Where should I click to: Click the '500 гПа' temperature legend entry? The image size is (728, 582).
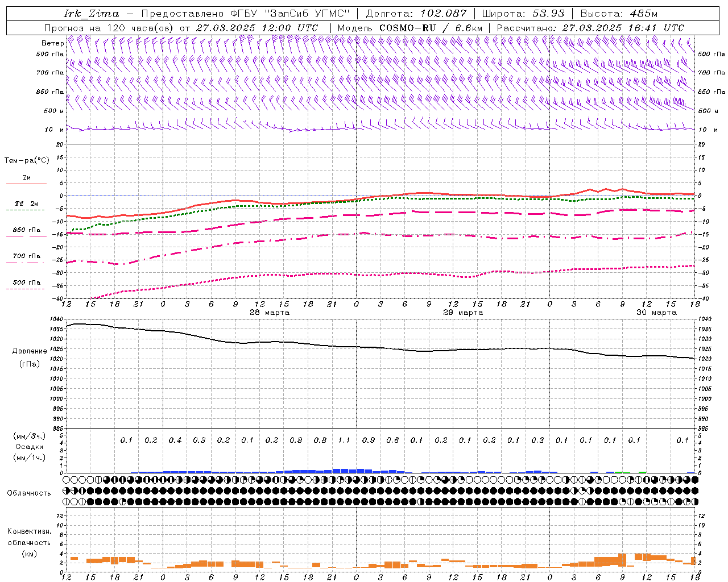coord(26,282)
